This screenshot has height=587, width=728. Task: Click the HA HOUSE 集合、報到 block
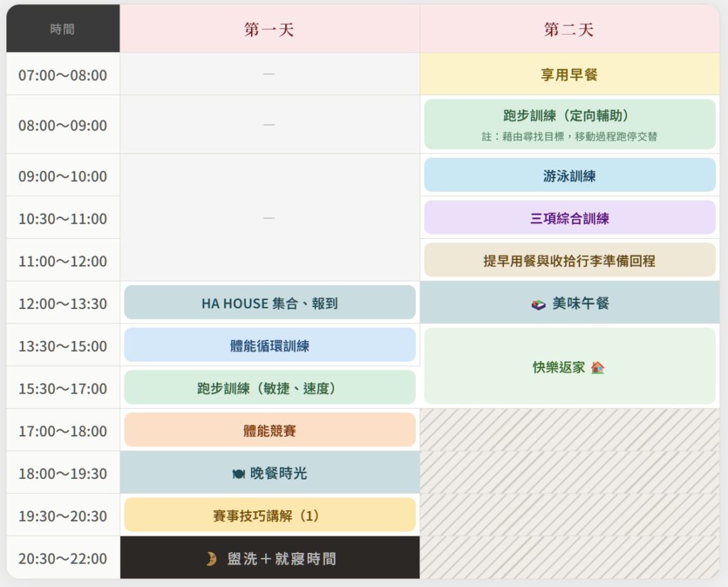269,303
